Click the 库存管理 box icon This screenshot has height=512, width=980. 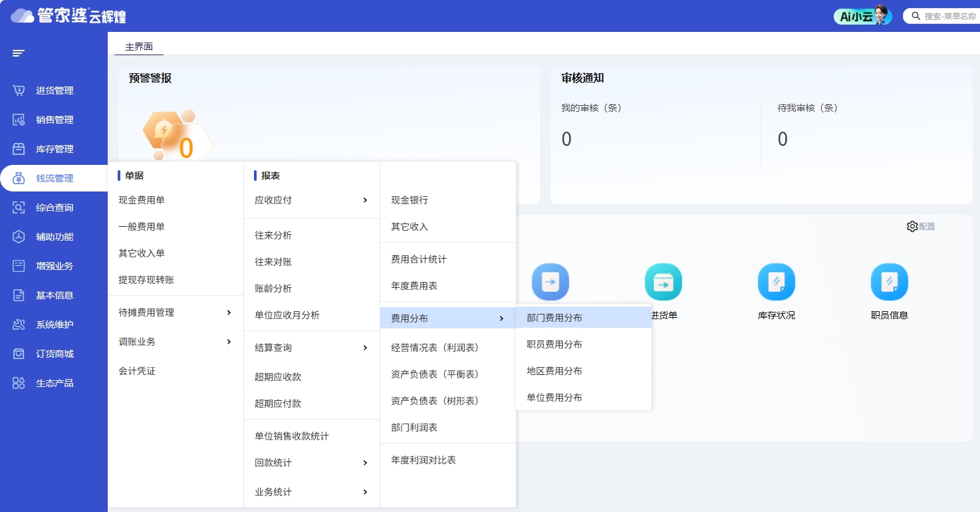19,149
